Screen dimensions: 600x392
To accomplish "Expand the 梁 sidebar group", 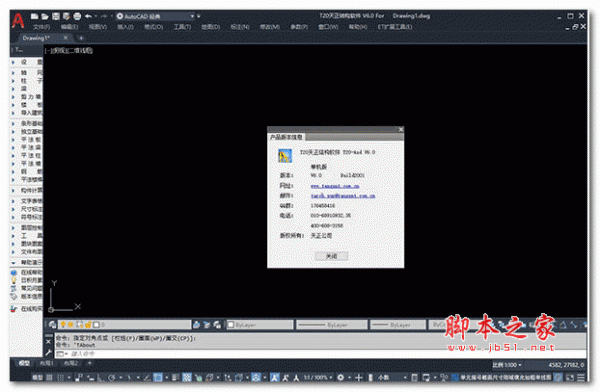I will coord(26,88).
